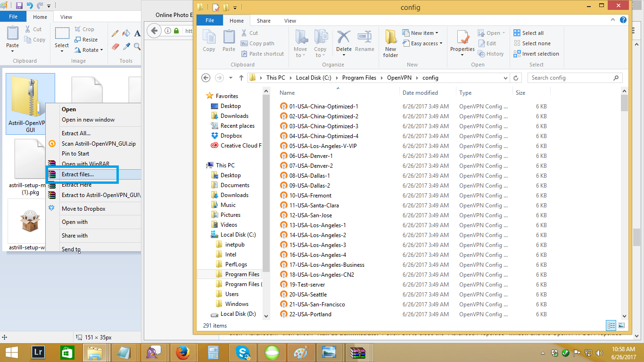Select the Fill with color tool in Paint
This screenshot has width=644, height=362.
click(x=126, y=33)
